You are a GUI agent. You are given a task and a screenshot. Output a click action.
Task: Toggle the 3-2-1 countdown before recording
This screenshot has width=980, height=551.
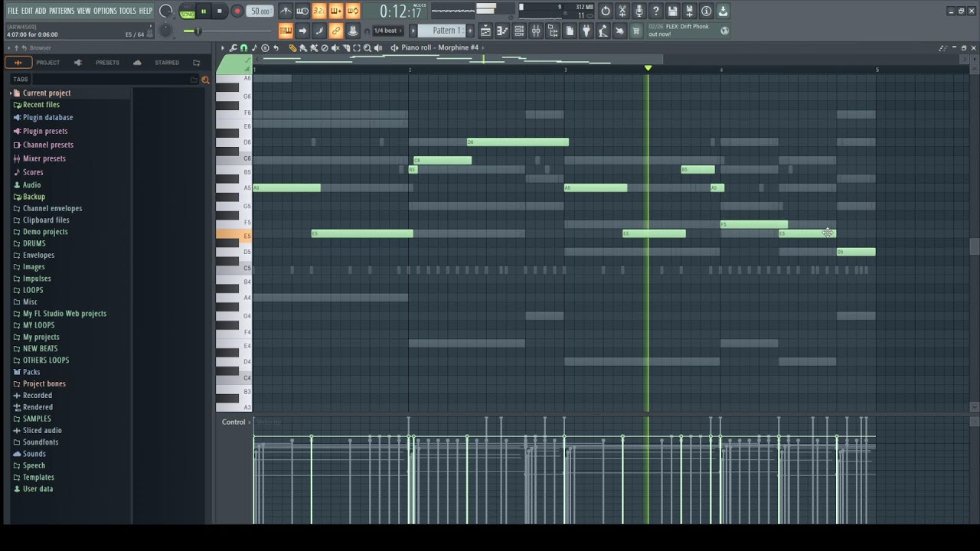(x=319, y=11)
